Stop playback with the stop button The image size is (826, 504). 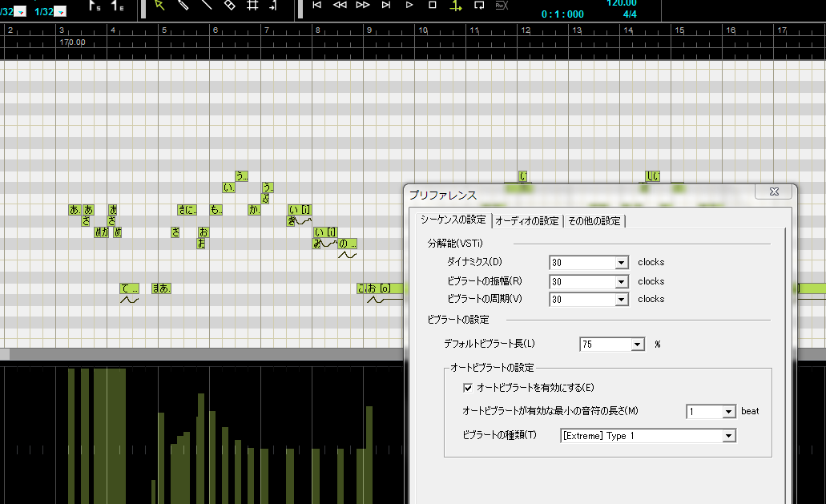coord(433,6)
